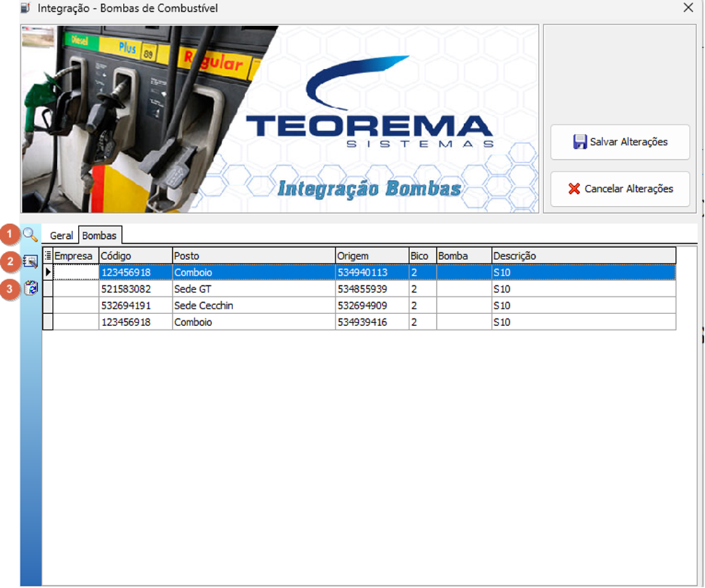Click Cancelar Alterações button

click(x=620, y=189)
